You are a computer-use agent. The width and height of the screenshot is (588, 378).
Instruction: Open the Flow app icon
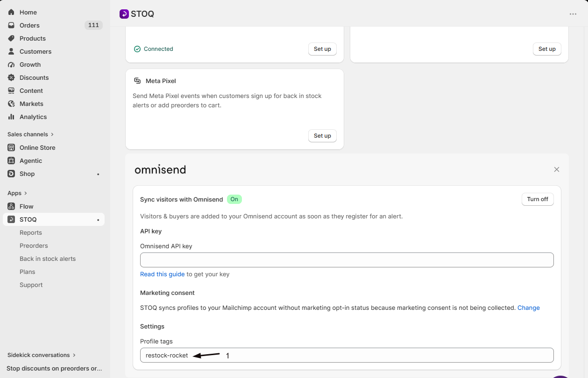11,206
